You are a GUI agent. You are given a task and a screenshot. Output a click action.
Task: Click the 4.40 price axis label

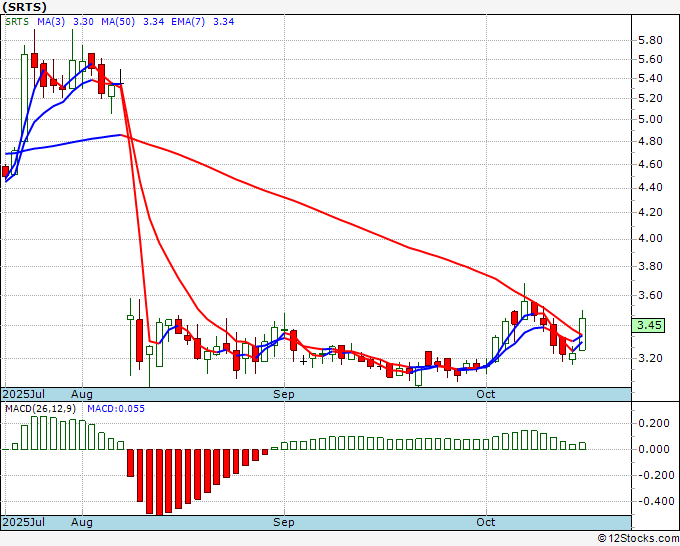650,187
